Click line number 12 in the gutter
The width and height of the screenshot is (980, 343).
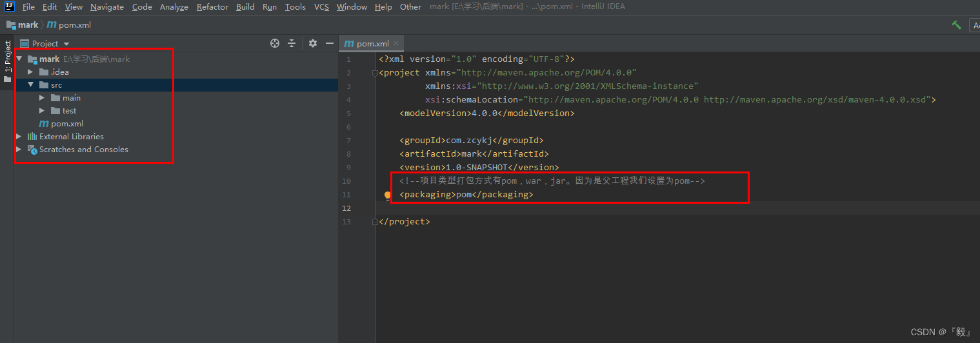[347, 208]
